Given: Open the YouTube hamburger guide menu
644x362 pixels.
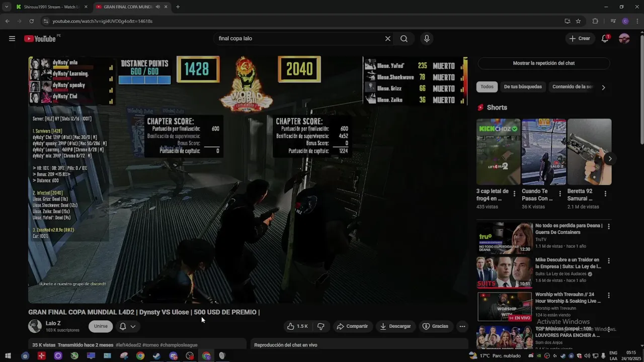Looking at the screenshot, I should [x=12, y=39].
